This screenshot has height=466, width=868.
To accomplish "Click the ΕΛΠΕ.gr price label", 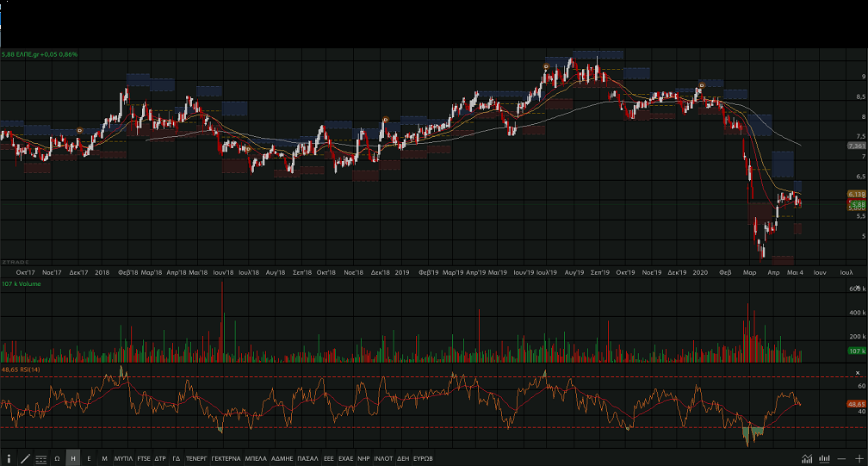I will pos(40,54).
